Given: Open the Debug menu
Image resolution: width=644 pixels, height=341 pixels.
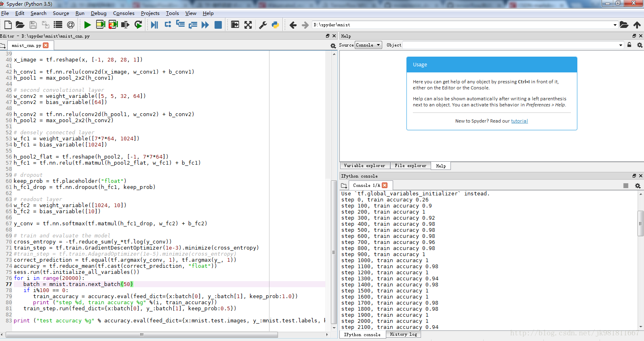Looking at the screenshot, I should (x=99, y=13).
